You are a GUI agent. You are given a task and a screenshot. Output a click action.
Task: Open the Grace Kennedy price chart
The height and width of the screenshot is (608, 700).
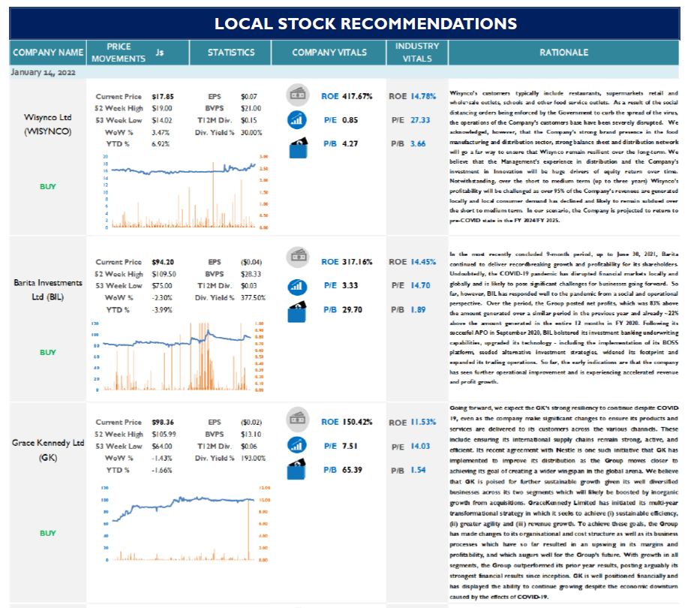[x=186, y=524]
